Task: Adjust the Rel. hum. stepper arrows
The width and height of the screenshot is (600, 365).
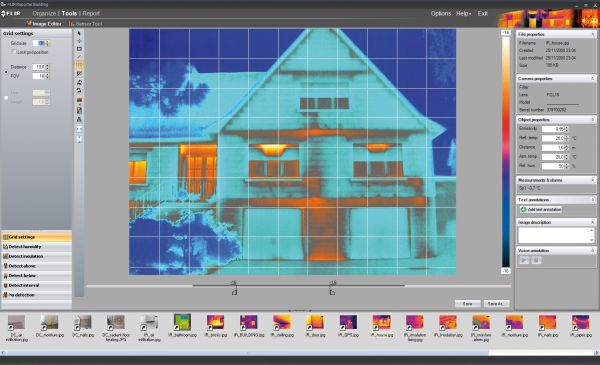Action: click(x=567, y=166)
